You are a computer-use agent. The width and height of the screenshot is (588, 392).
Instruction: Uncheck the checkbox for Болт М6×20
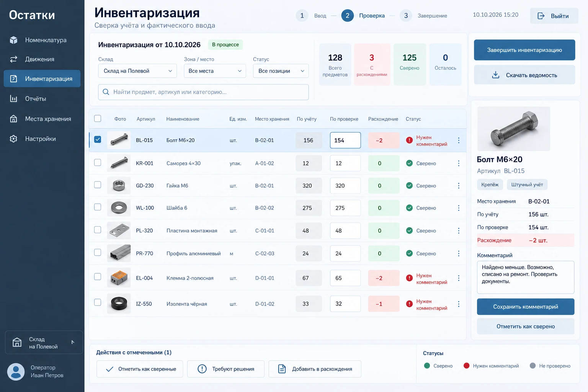pyautogui.click(x=98, y=139)
